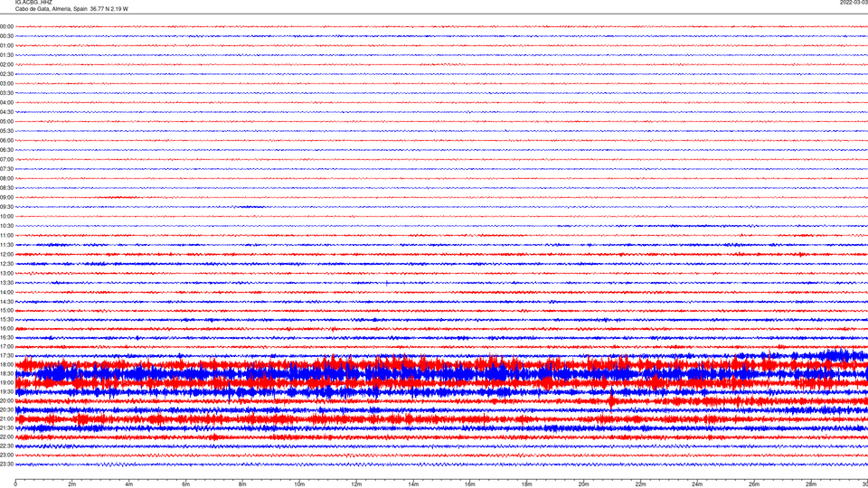
Task: Click the 2m tick label on bottom axis
Action: pyautogui.click(x=72, y=484)
